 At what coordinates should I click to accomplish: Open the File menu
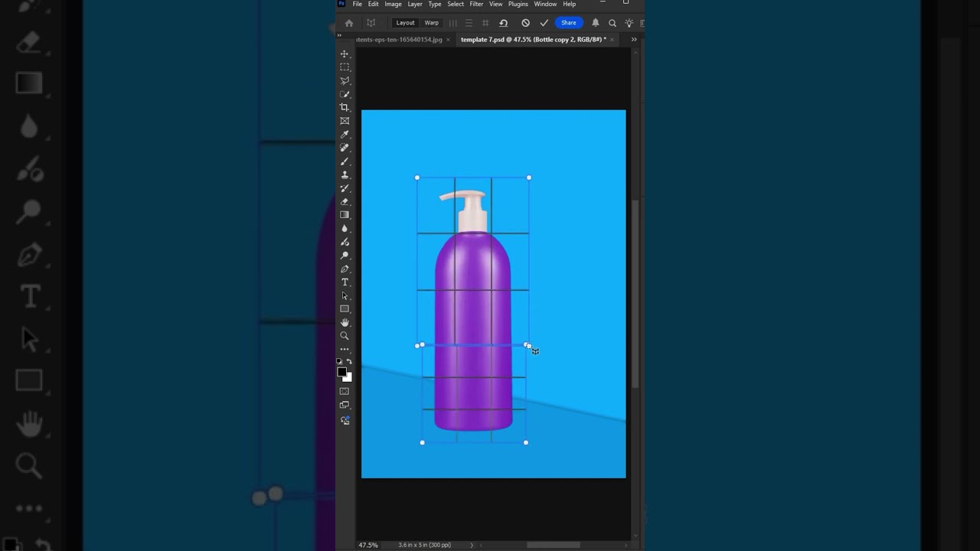(357, 5)
